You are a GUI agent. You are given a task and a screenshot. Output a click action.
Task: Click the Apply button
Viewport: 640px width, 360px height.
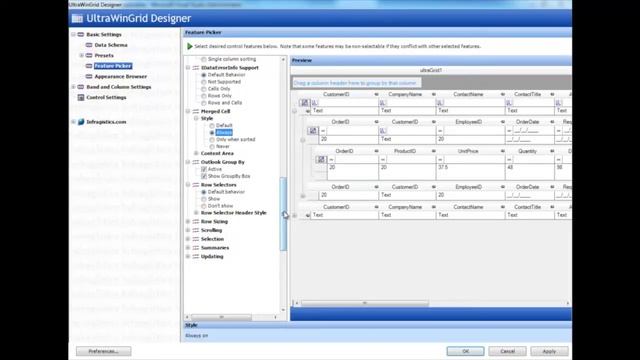[x=549, y=351]
